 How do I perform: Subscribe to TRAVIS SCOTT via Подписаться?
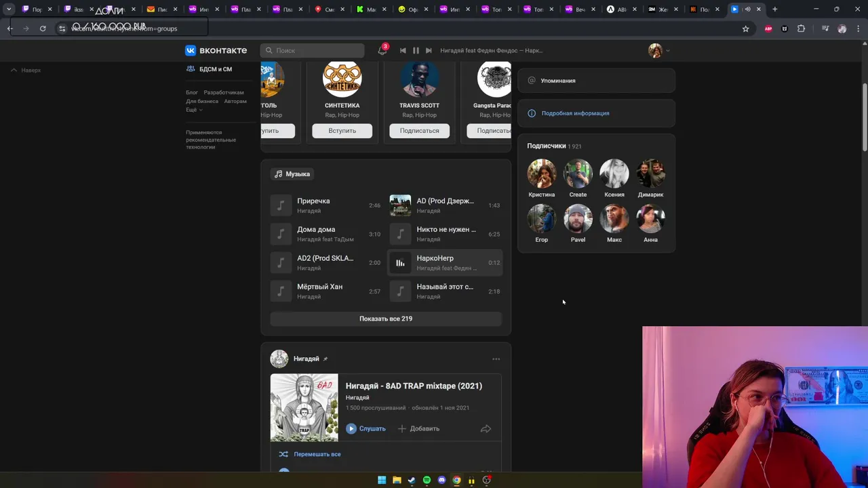[419, 131]
